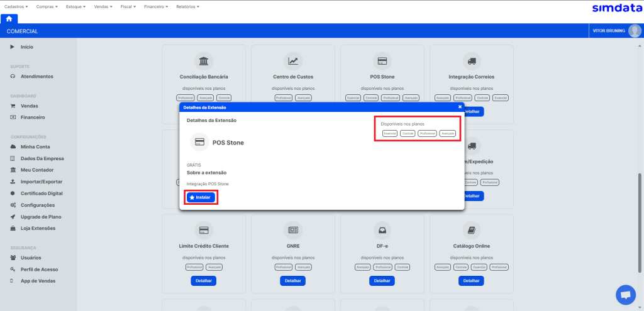
Task: Click the rocket icon beside Upgrade de Plano
Action: (x=13, y=217)
